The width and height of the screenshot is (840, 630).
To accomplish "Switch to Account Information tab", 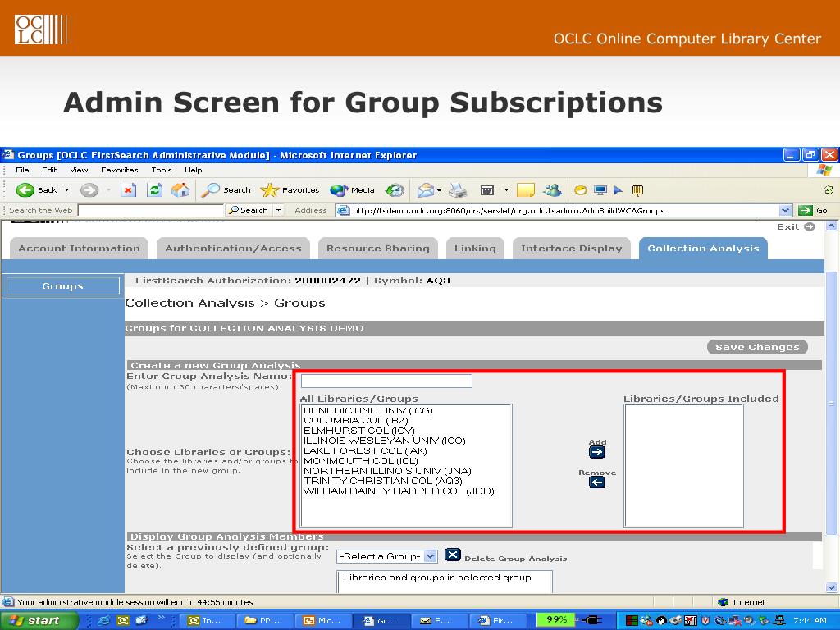I will coord(80,249).
